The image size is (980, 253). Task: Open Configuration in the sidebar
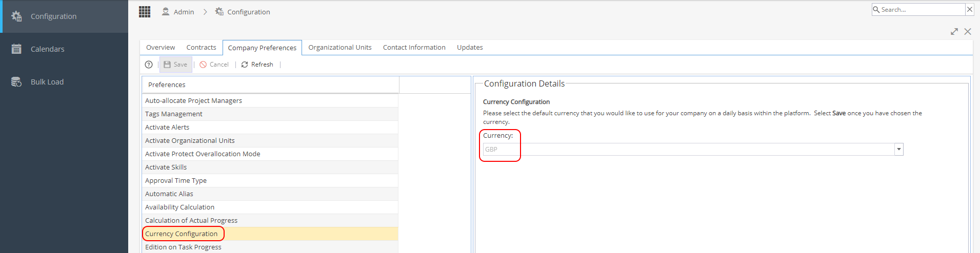coord(64,16)
